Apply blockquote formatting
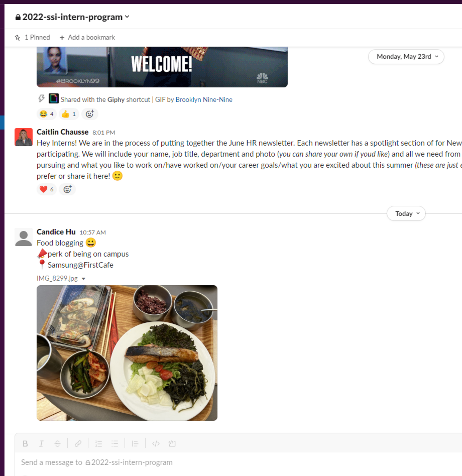 [x=135, y=444]
